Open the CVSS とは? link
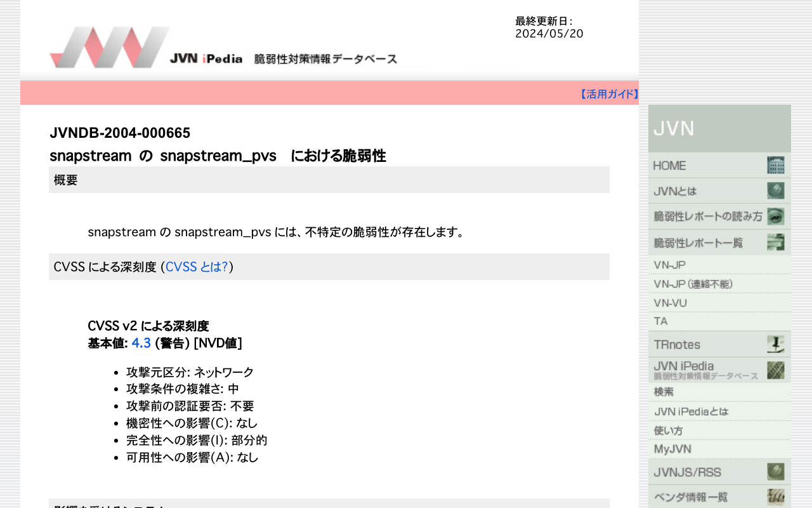The width and height of the screenshot is (812, 508). pyautogui.click(x=197, y=267)
